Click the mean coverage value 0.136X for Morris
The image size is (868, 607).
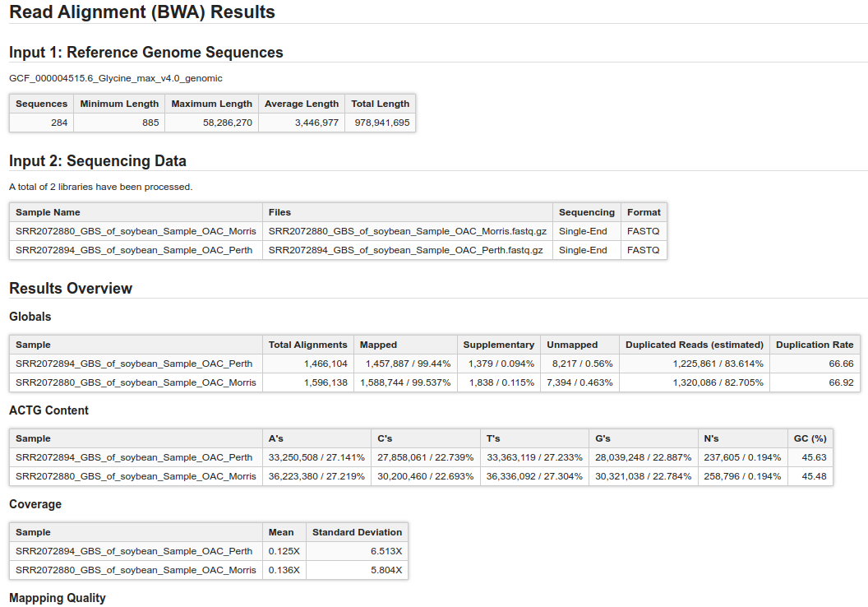pyautogui.click(x=284, y=570)
